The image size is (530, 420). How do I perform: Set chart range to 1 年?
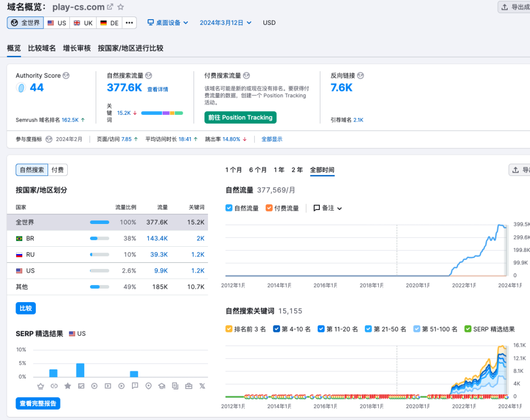tap(279, 170)
